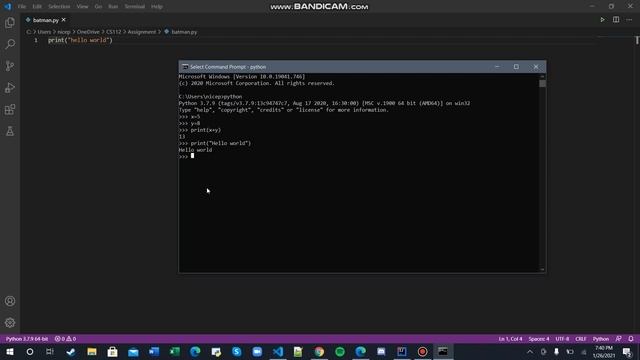Close the batman.py editor tab
The height and width of the screenshot is (360, 640).
click(64, 20)
